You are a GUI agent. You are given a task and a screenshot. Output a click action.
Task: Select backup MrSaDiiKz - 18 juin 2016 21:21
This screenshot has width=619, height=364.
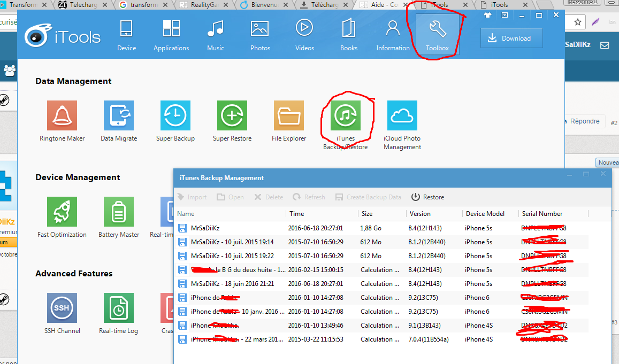[382, 283]
